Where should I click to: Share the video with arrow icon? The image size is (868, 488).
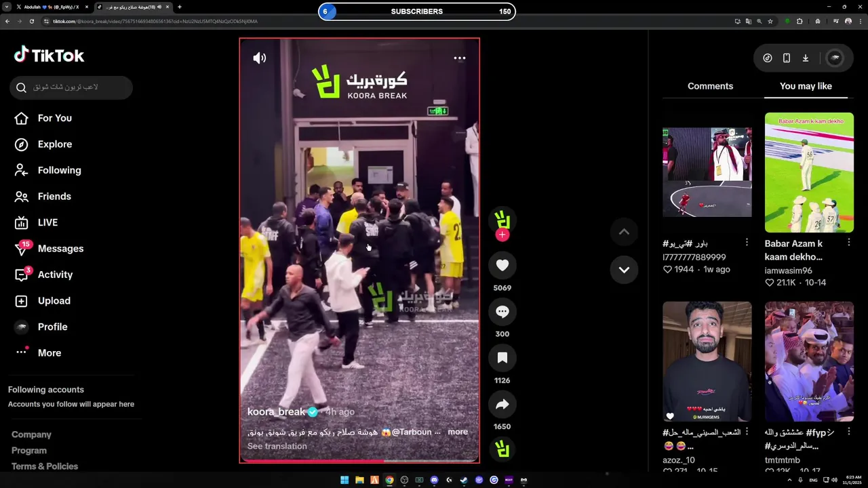[x=502, y=405]
